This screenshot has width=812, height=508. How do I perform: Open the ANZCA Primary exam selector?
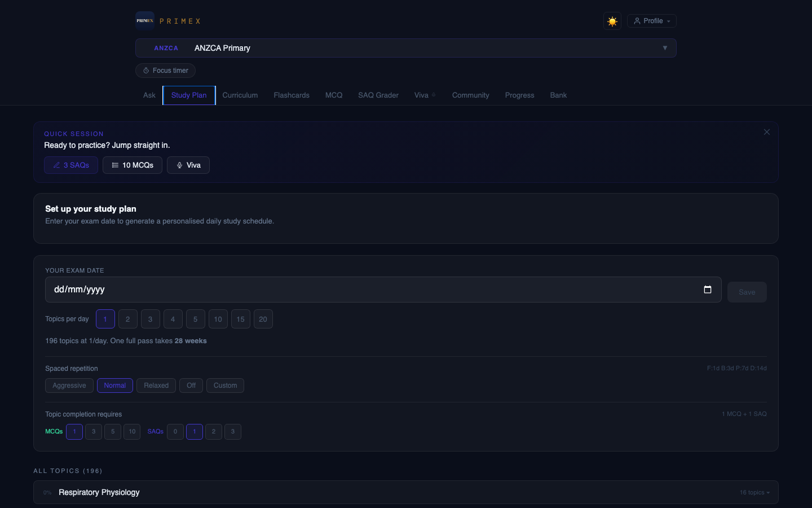tap(406, 48)
